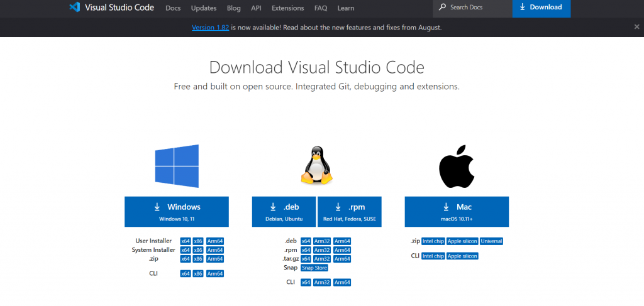Select Arm64 for Linux .tar.gz
Image resolution: width=644 pixels, height=306 pixels.
click(x=342, y=259)
